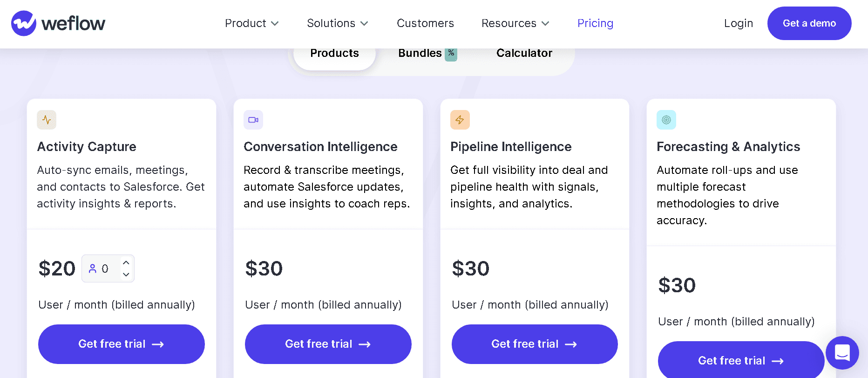Click the Activity Capture waveform icon

(x=47, y=120)
